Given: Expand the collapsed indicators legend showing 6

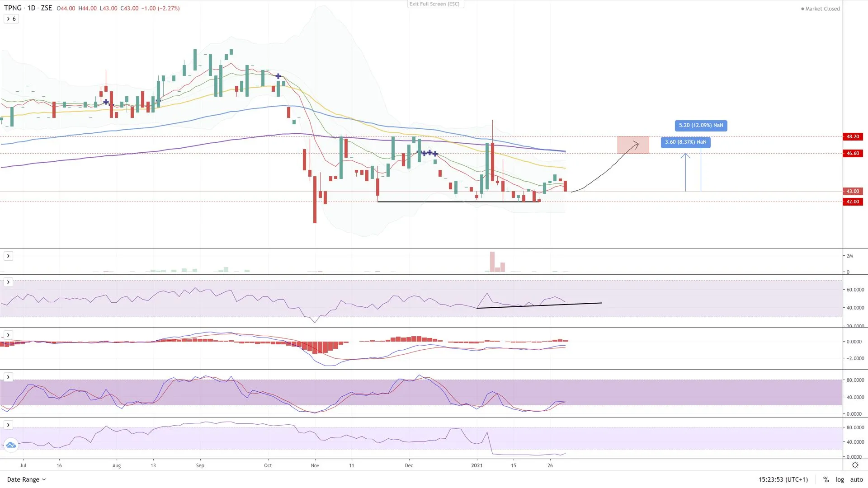Looking at the screenshot, I should pyautogui.click(x=11, y=19).
